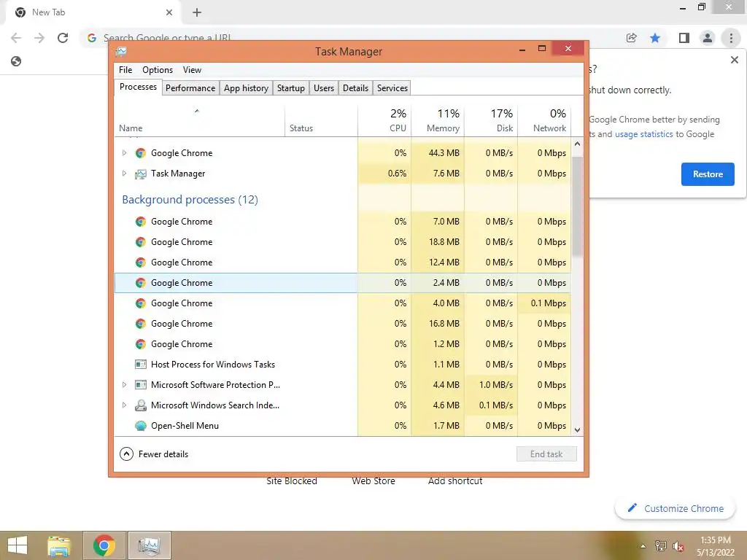The width and height of the screenshot is (747, 560).
Task: Click the globe bookmark icon
Action: [16, 61]
